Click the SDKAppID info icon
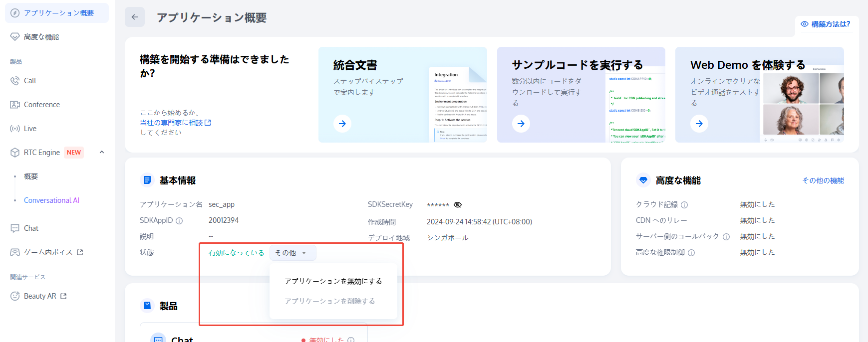 pos(179,221)
